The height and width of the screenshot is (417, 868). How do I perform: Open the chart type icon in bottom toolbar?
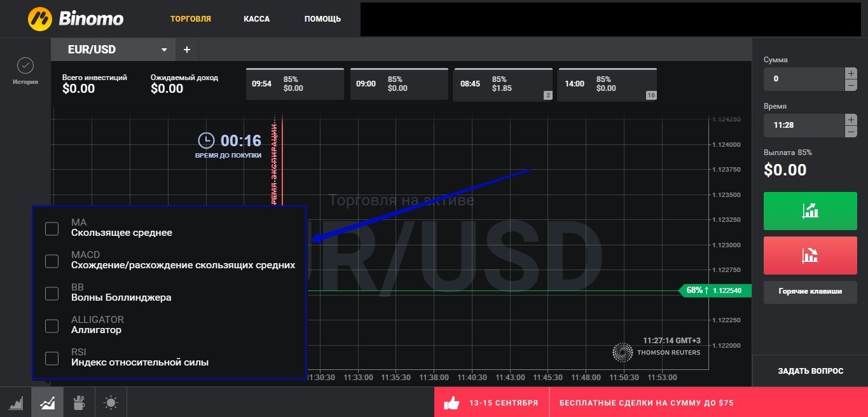[x=16, y=402]
